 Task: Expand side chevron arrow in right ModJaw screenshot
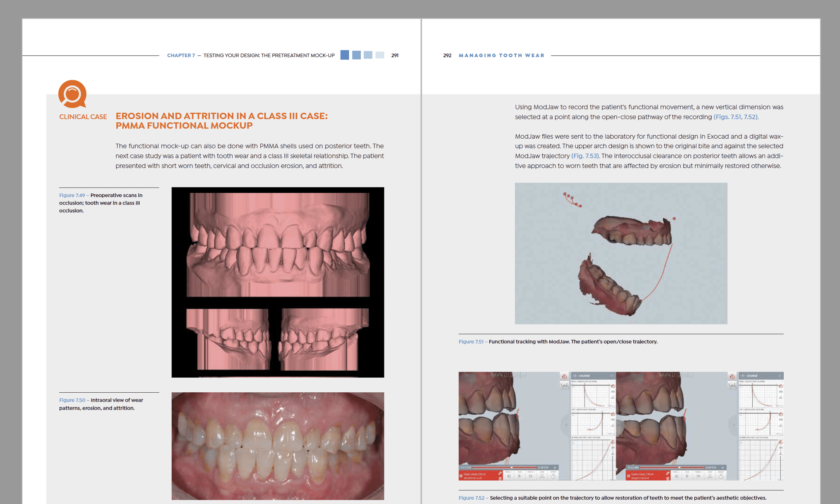(x=734, y=425)
